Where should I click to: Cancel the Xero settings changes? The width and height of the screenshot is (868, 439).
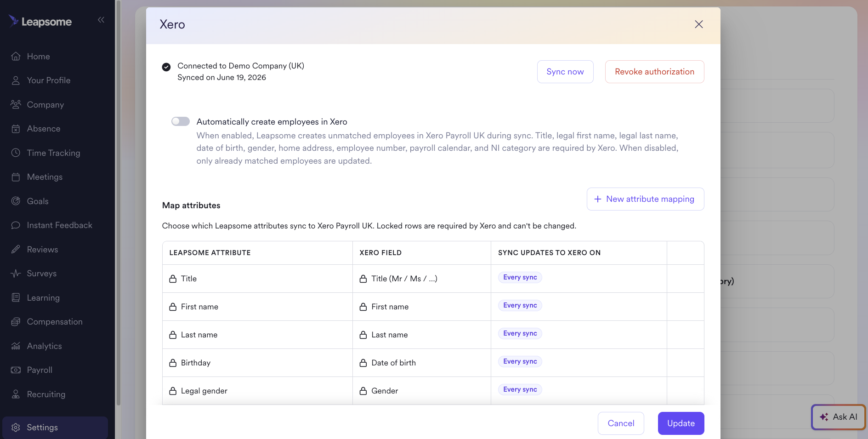[x=621, y=423]
